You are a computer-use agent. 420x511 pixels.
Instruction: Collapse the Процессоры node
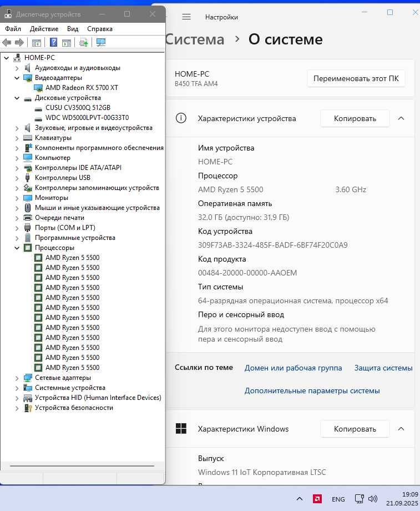(17, 248)
